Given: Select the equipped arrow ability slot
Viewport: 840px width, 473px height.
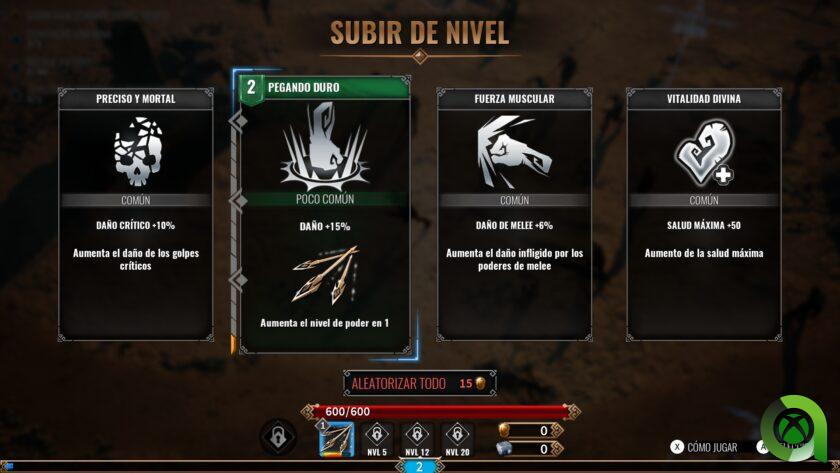Looking at the screenshot, I should pyautogui.click(x=336, y=439).
